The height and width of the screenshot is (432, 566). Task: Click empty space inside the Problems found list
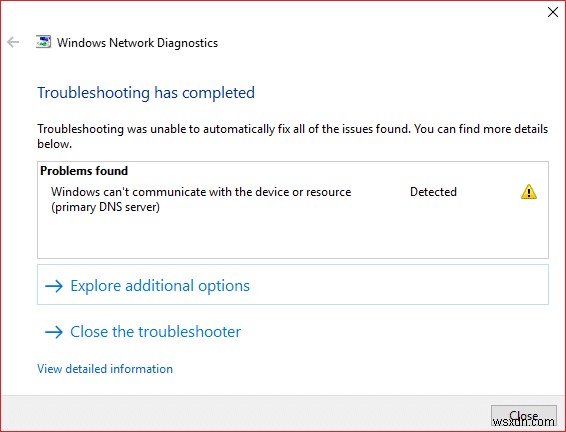(293, 236)
